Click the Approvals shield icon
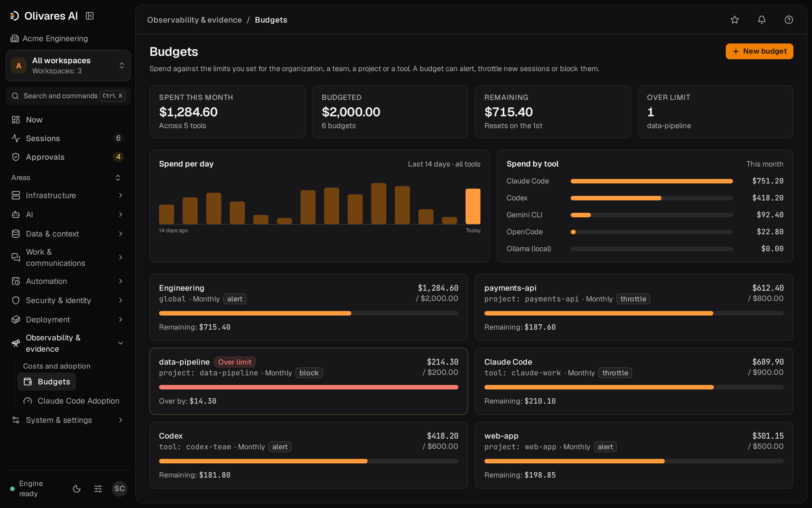Screen dimensions: 812x508 16,157
